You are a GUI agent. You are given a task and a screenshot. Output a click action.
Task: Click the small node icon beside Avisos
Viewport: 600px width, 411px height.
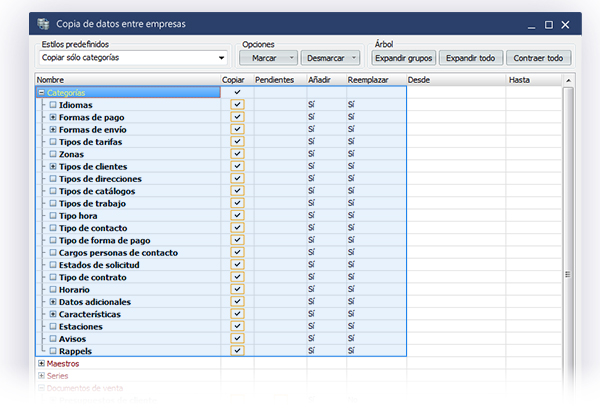pyautogui.click(x=53, y=338)
